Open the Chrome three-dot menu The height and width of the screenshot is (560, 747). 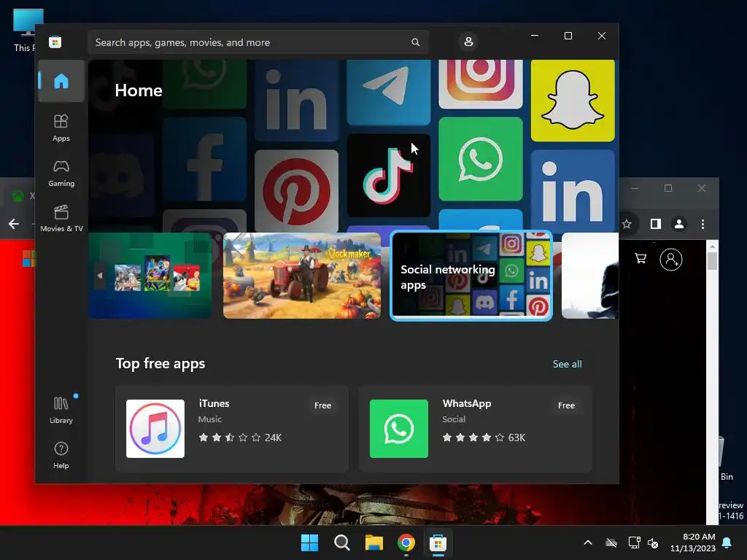703,224
